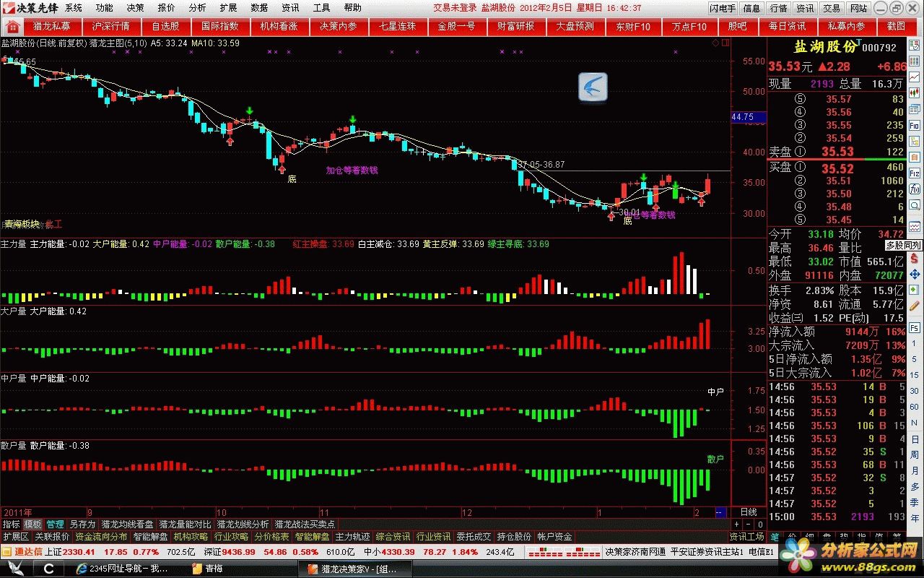Click the '-' zoom-out button below the chart
Image resolution: width=924 pixels, height=578 pixels.
click(749, 524)
